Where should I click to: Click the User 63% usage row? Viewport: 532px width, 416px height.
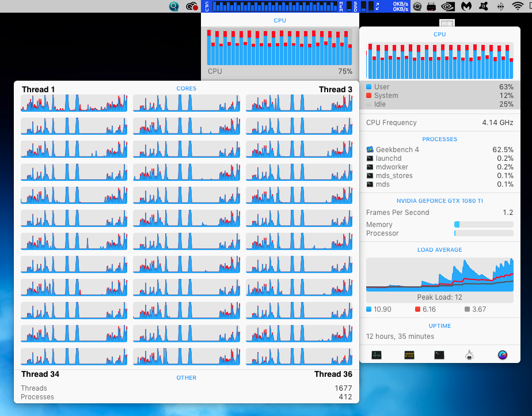click(440, 86)
